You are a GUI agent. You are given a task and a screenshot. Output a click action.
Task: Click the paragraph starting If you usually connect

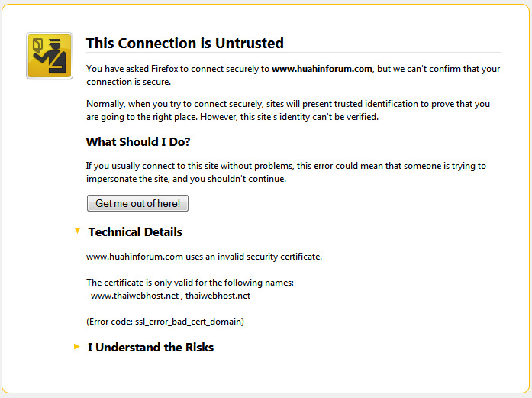286,172
